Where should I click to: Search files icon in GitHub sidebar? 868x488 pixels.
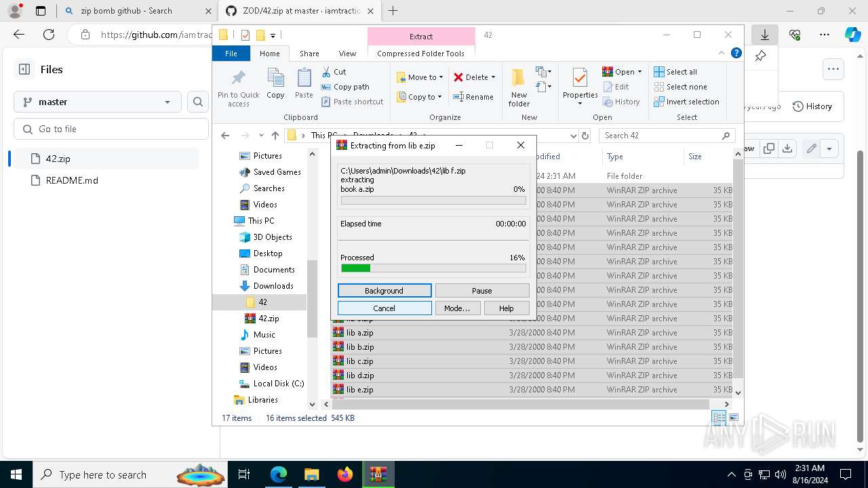pos(198,102)
